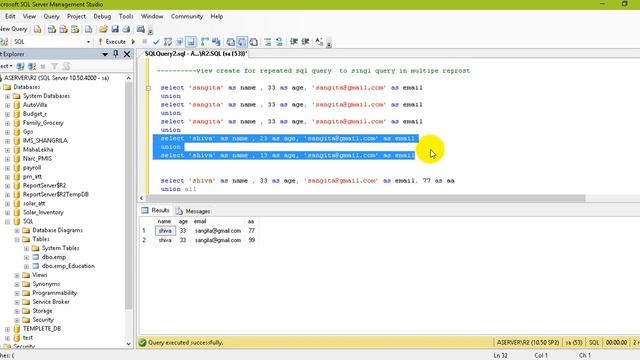Open the Help menu
Viewport: 640px width, 360px height.
pos(217,16)
